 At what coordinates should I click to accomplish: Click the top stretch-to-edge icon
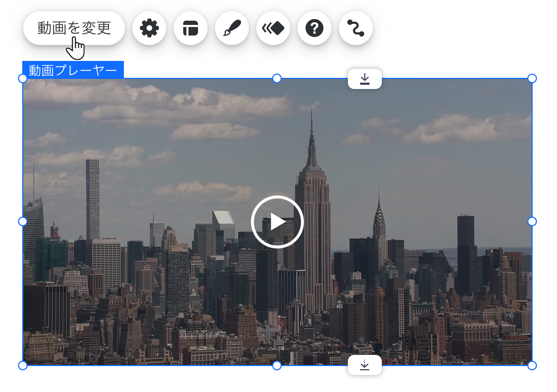pos(364,78)
